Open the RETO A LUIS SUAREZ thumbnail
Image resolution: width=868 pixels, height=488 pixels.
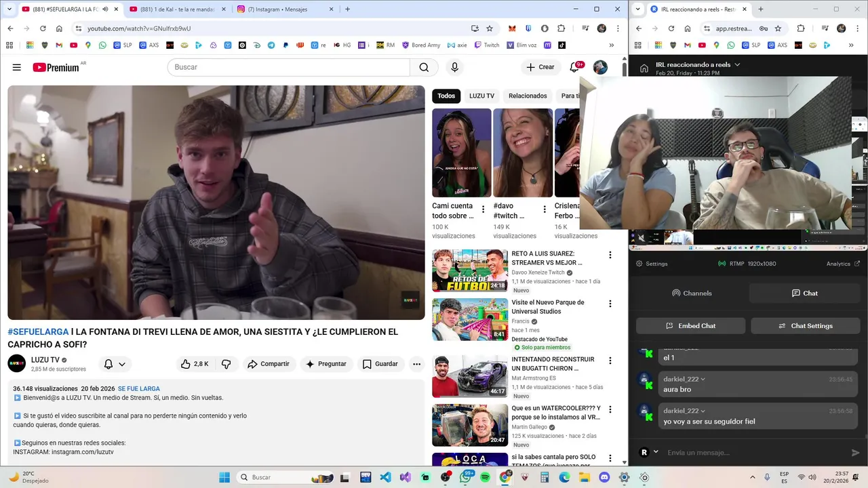470,270
